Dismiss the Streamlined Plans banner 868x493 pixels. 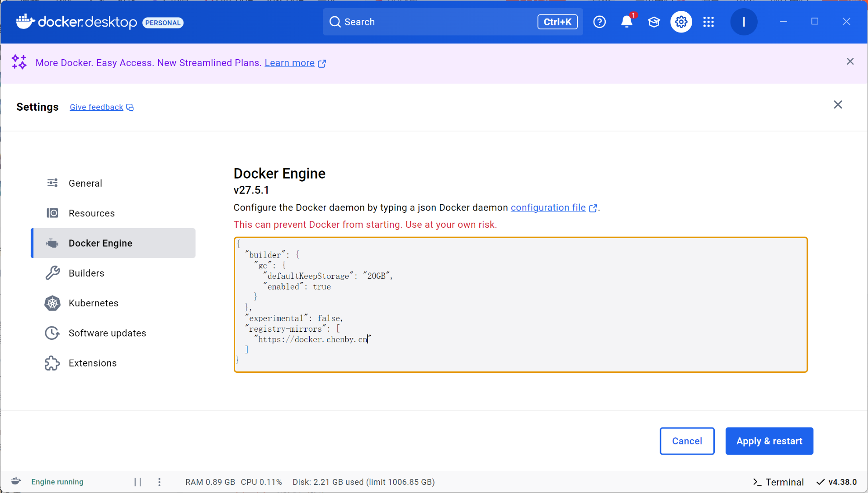850,61
